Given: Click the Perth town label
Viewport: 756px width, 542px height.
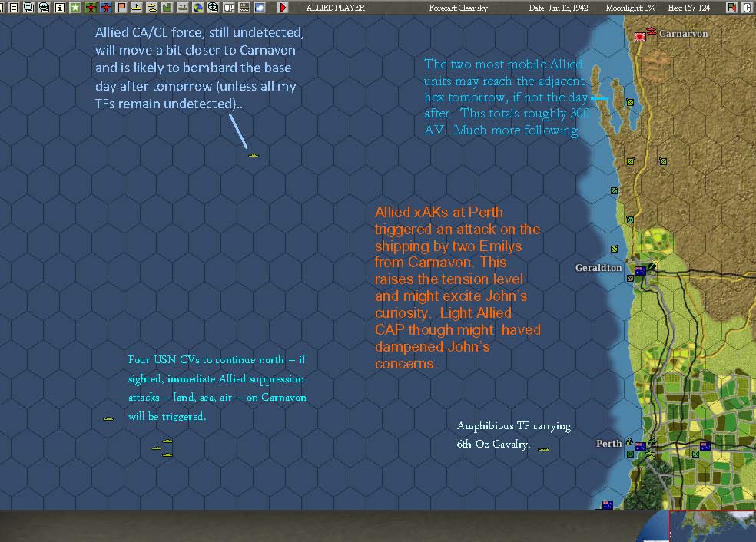Looking at the screenshot, I should point(609,443).
